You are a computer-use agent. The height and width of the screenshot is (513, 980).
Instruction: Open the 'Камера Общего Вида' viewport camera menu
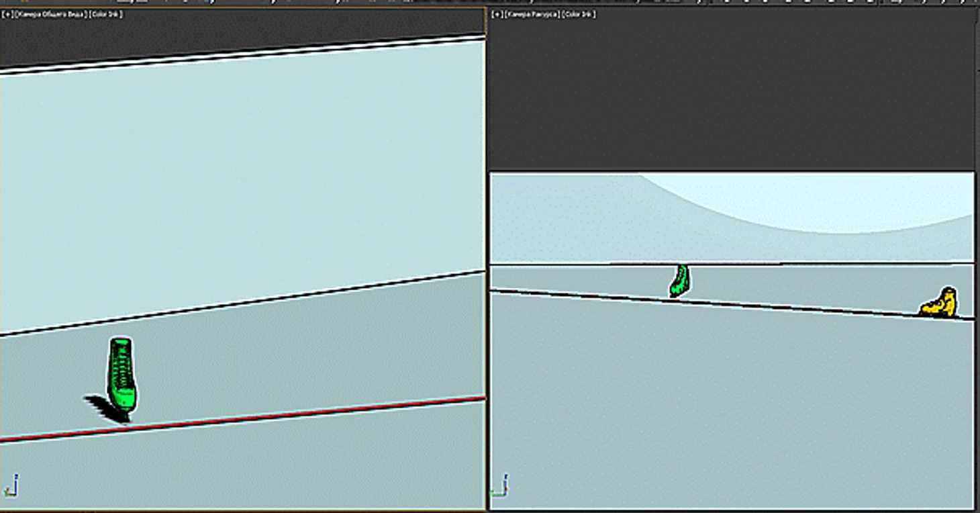click(50, 14)
